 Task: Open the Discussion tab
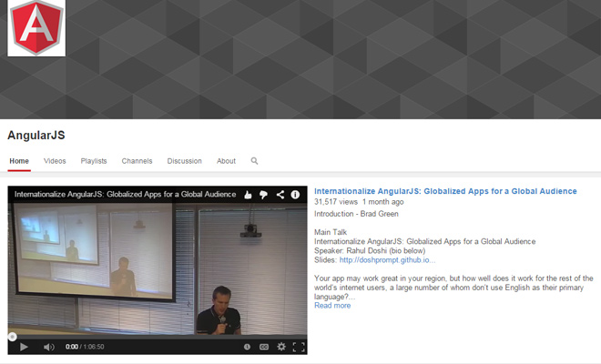pyautogui.click(x=184, y=161)
